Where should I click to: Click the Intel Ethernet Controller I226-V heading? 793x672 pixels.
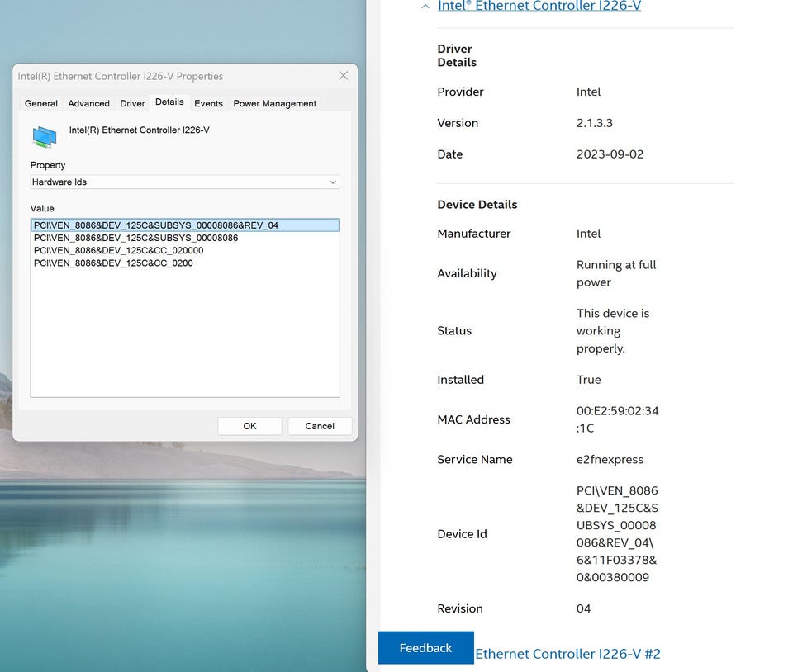[x=539, y=6]
